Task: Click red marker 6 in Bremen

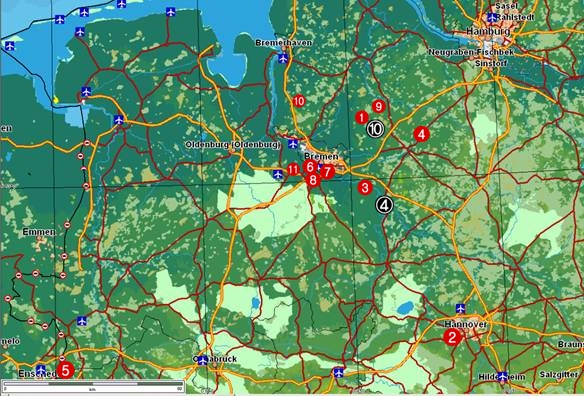Action: [x=310, y=167]
